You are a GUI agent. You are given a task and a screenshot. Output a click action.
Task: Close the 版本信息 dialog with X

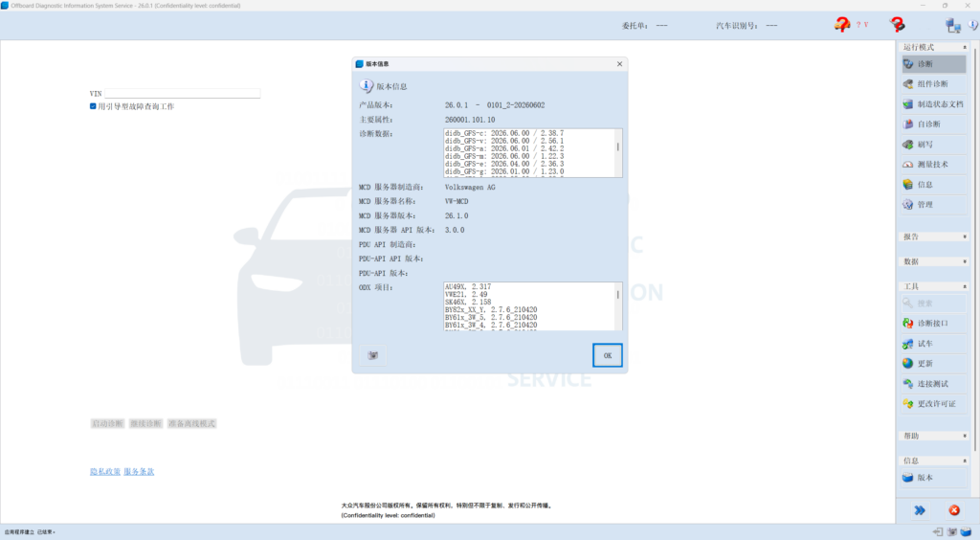point(619,64)
